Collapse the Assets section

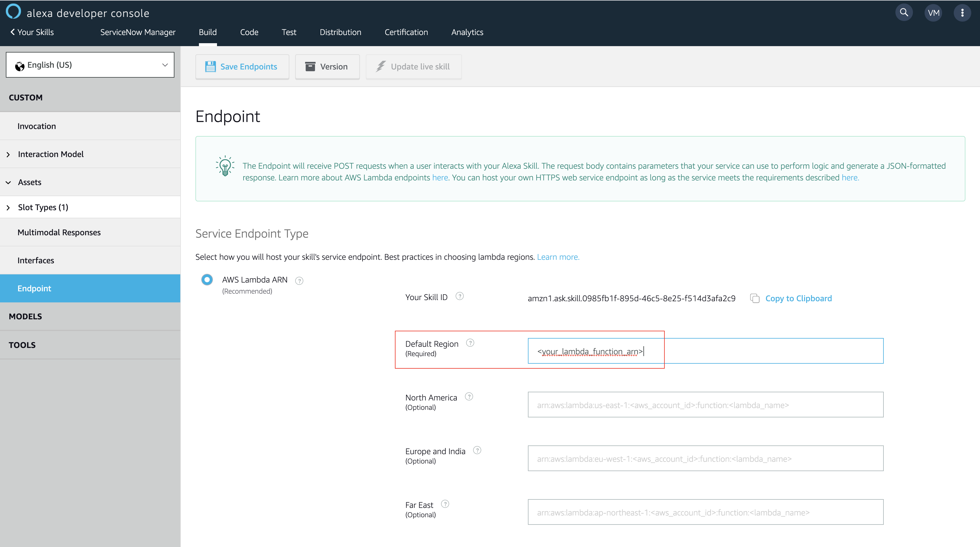coord(90,182)
